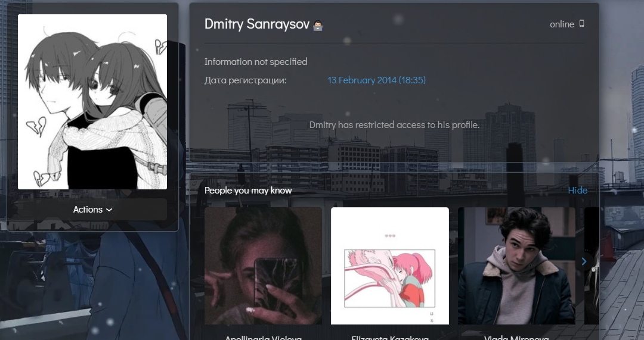Click the Information not specified text
This screenshot has height=340, width=644.
click(x=256, y=61)
